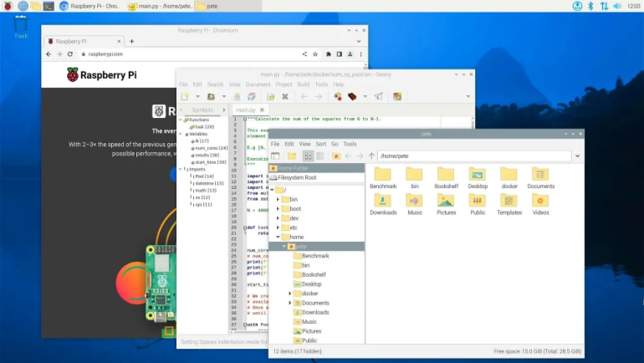
Task: Click the Geany build brick icon
Action: [353, 96]
